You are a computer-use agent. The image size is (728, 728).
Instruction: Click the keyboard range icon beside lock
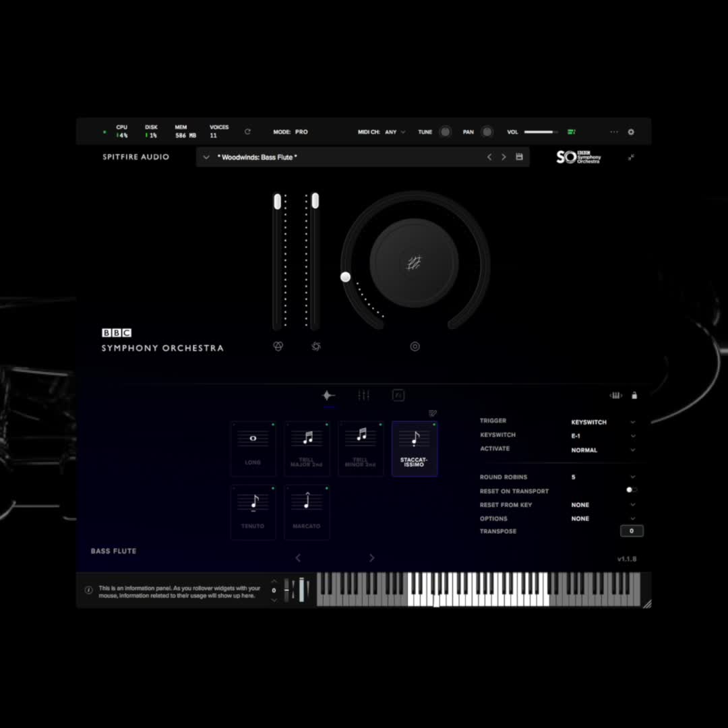[x=615, y=396]
